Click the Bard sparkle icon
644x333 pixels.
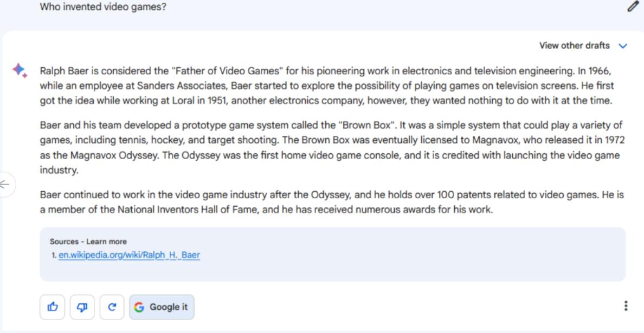[x=20, y=70]
